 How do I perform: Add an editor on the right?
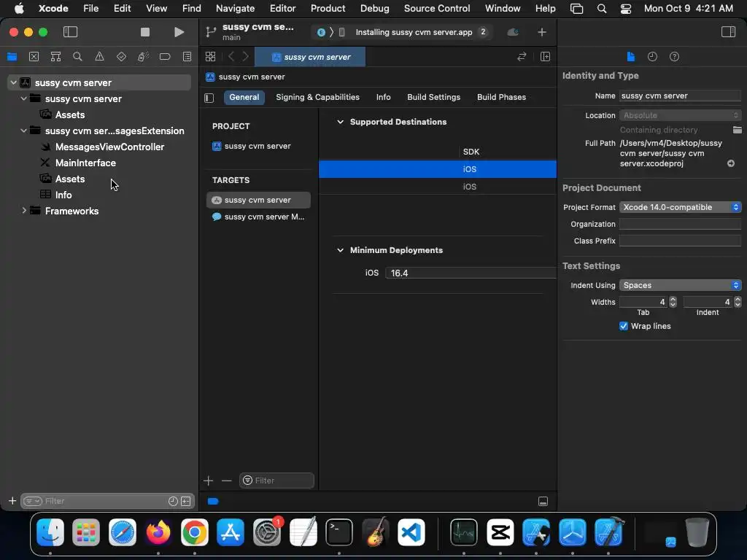pos(546,57)
